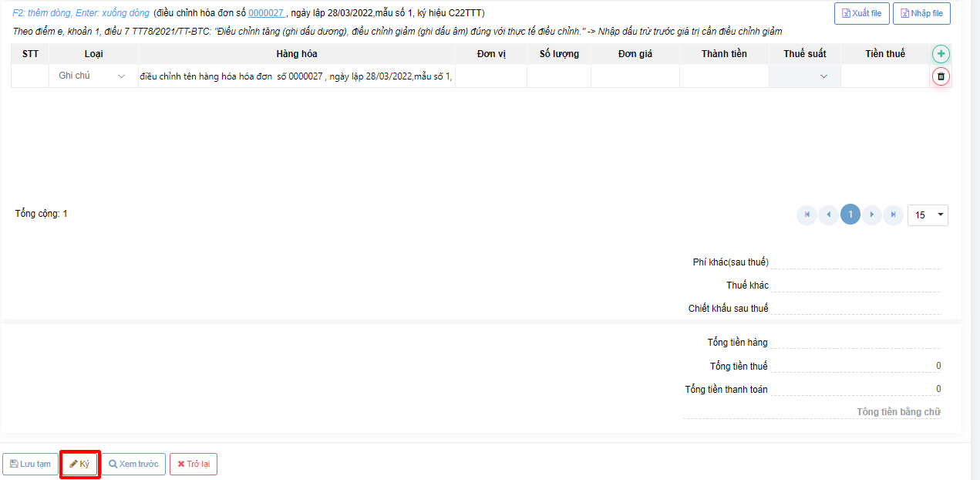
Task: Click Xuất file export button
Action: pyautogui.click(x=861, y=14)
